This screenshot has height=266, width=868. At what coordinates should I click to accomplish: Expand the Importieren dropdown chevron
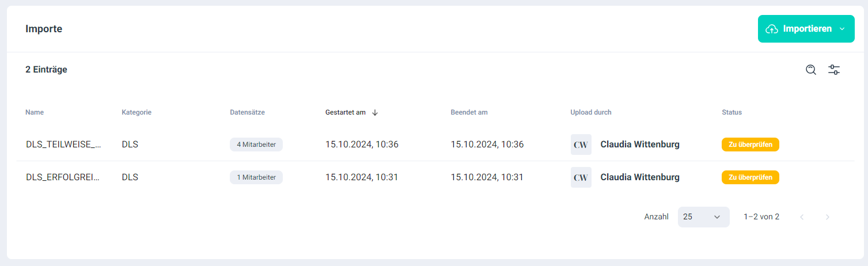point(842,29)
